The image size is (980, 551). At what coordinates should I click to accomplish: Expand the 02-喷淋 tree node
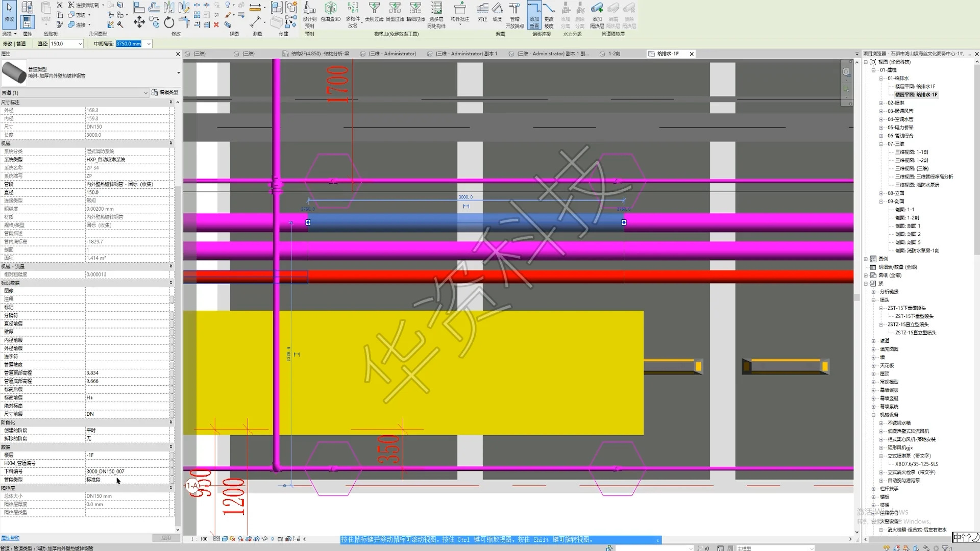(x=881, y=103)
